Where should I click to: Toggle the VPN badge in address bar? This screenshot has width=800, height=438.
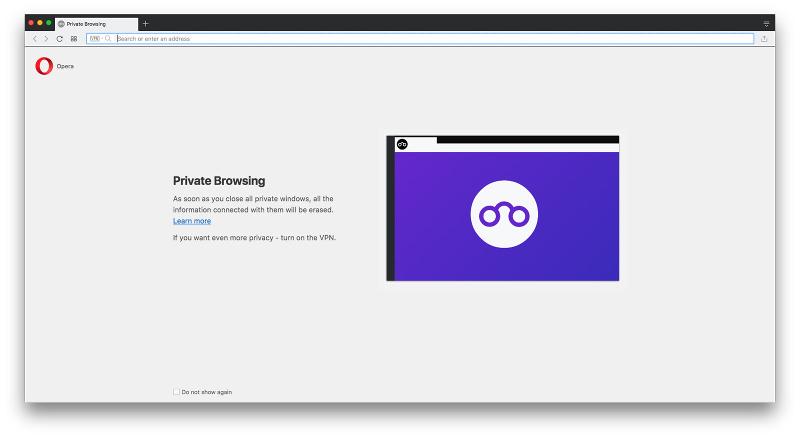tap(95, 38)
